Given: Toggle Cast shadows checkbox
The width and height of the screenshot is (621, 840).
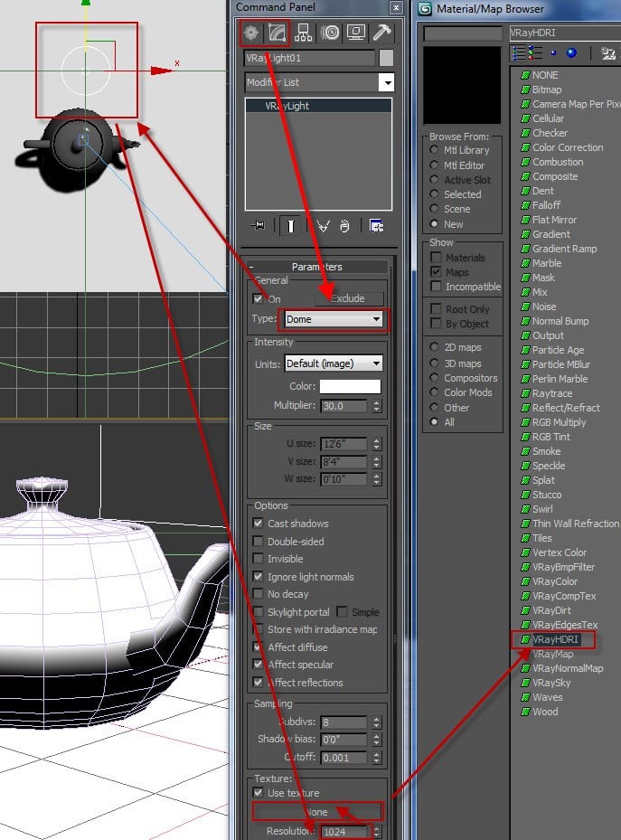Looking at the screenshot, I should pyautogui.click(x=258, y=523).
